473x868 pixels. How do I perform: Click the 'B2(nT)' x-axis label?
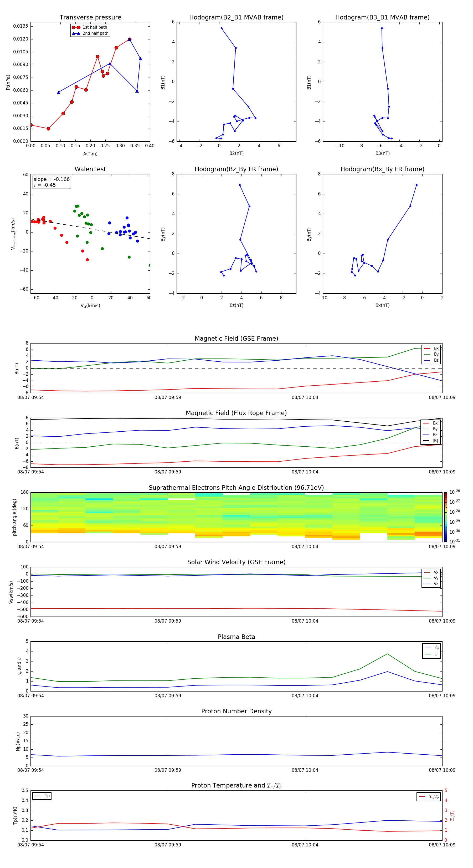(x=236, y=153)
